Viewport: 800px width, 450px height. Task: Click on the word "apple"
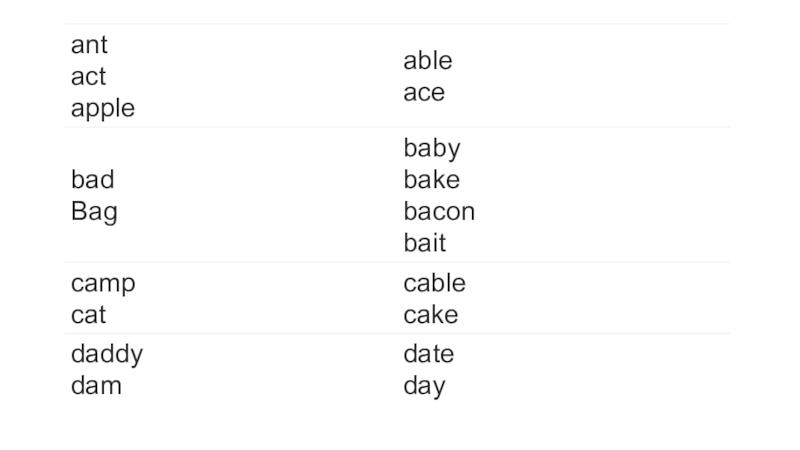(x=102, y=109)
